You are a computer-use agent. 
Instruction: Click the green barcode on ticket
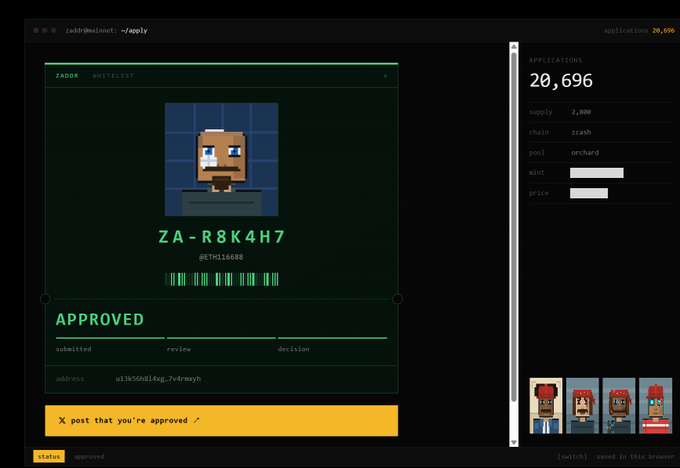(x=222, y=279)
